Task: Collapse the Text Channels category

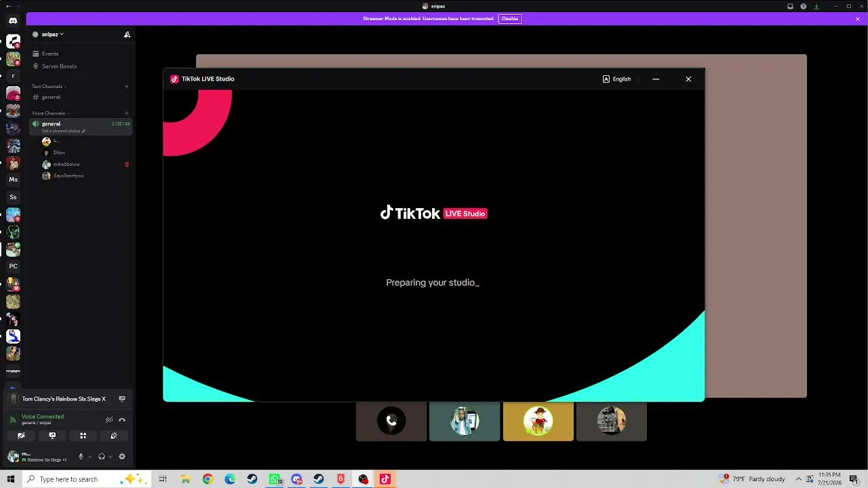Action: click(x=50, y=87)
